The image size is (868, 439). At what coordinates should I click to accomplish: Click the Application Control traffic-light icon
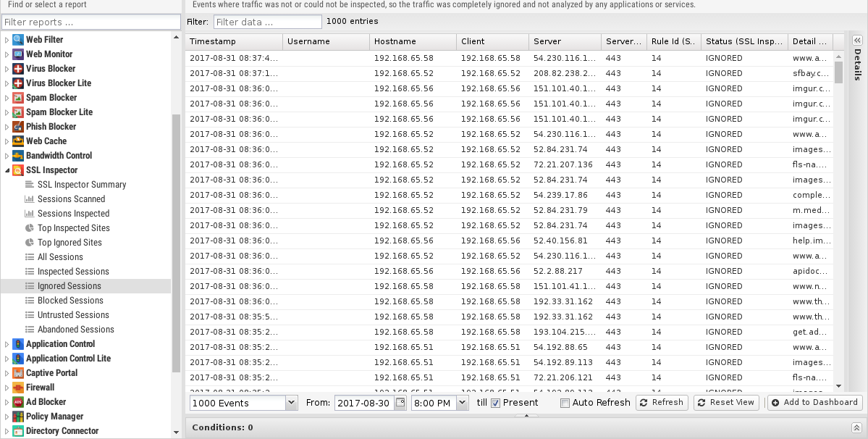(18, 344)
